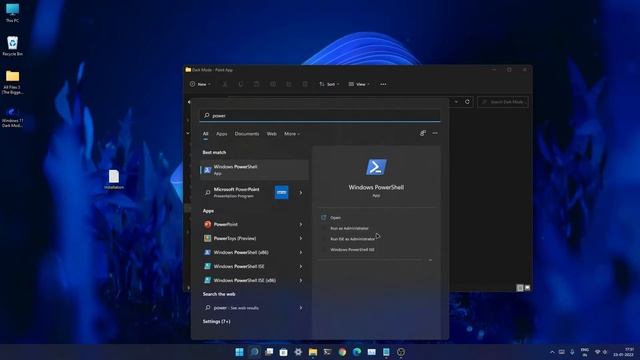Viewport: 640px width, 360px height.
Task: Expand the PowerPoint app chevron
Action: 301,224
